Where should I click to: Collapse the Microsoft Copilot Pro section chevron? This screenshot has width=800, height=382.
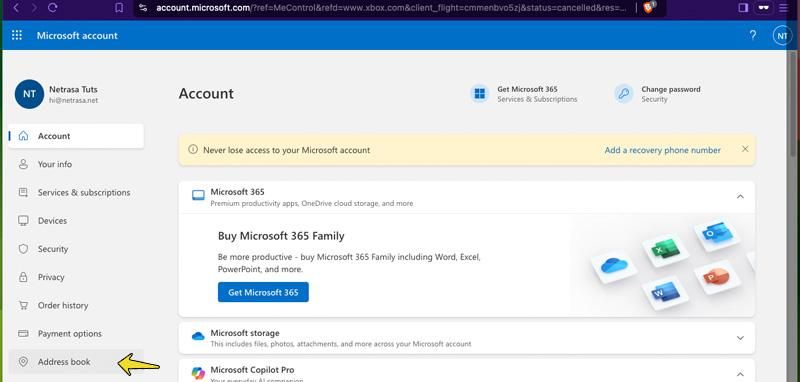(740, 374)
